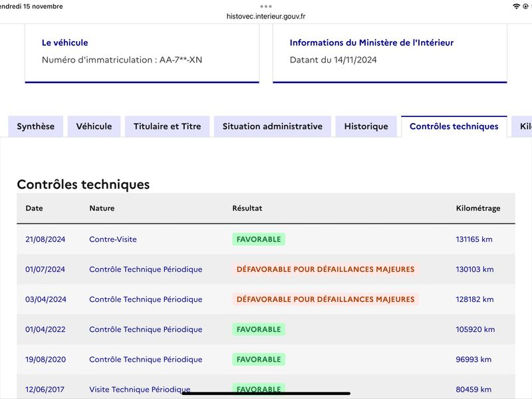This screenshot has height=399, width=532.
Task: Select the 01/07/2024 défavorable result badge
Action: tap(325, 269)
